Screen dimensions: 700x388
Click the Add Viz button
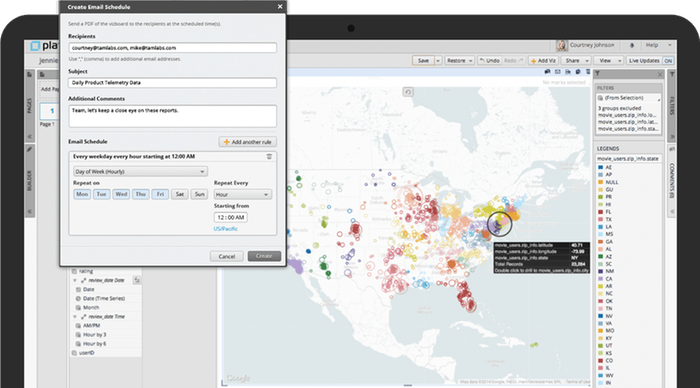[x=543, y=61]
